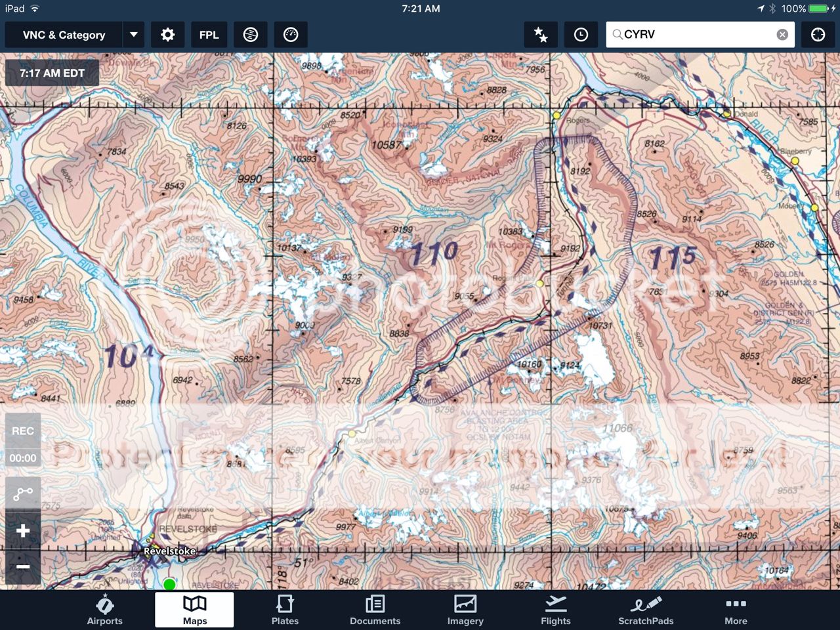
Task: Open the ScratchPads tab
Action: click(646, 610)
